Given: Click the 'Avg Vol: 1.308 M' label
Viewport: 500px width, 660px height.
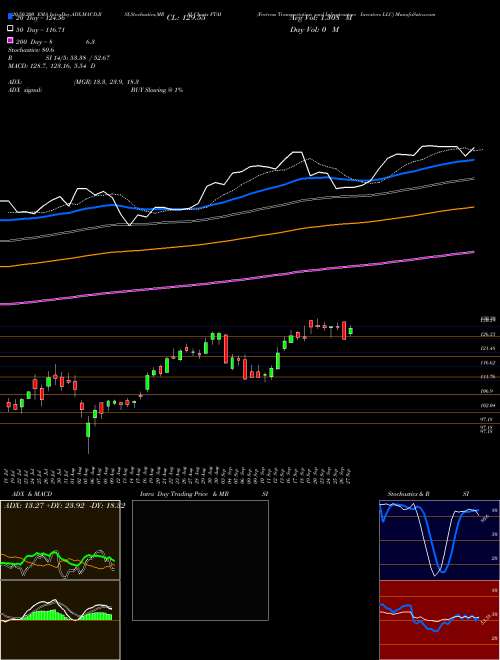Looking at the screenshot, I should pyautogui.click(x=321, y=18).
